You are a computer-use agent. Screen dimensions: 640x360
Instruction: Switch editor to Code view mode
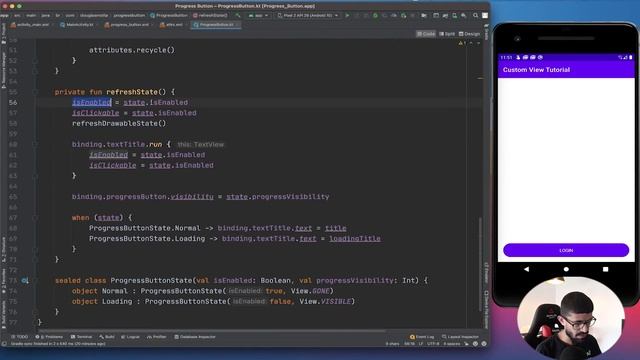coord(426,34)
